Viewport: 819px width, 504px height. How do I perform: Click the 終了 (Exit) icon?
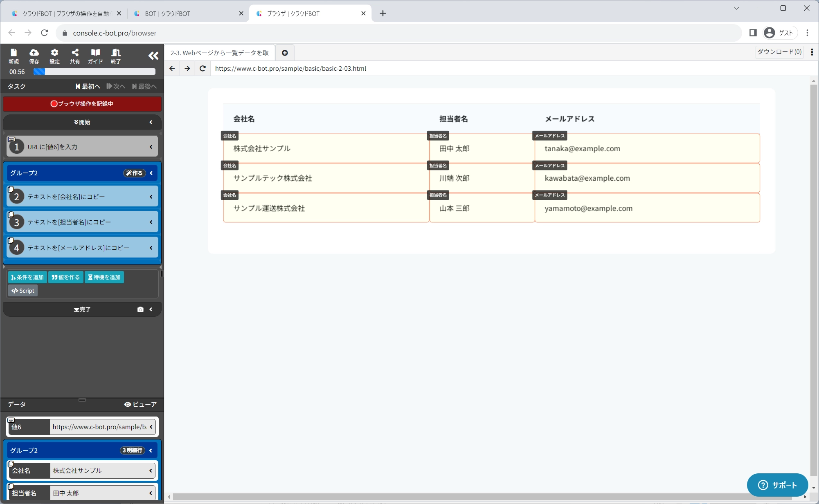[x=116, y=56]
